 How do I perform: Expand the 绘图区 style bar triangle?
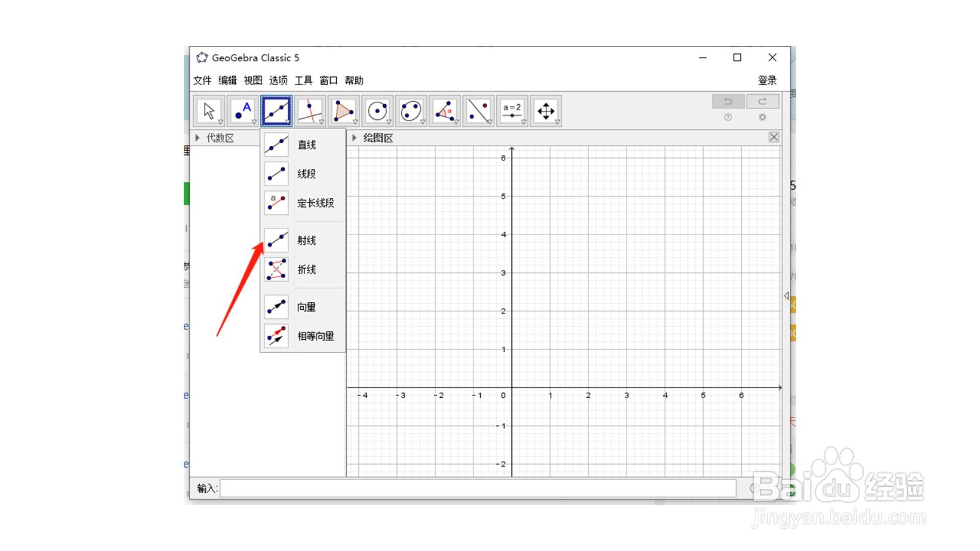pos(354,138)
